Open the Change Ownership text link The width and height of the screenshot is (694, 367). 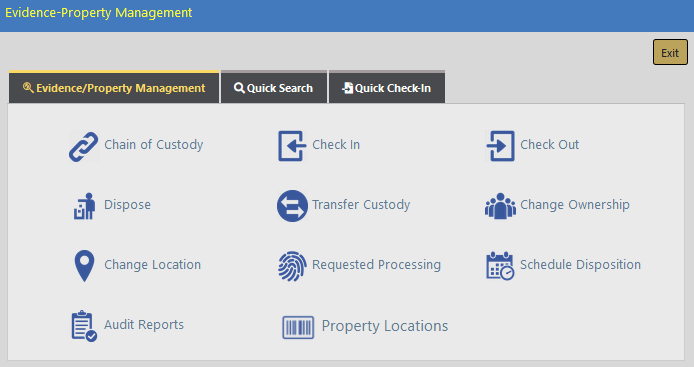tap(574, 205)
